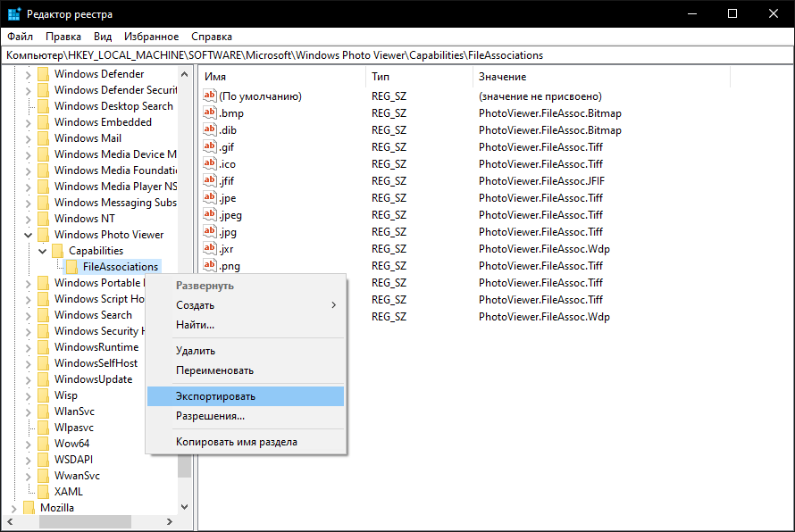795x532 pixels.
Task: Click the tree scrollbar down arrow
Action: 185,507
